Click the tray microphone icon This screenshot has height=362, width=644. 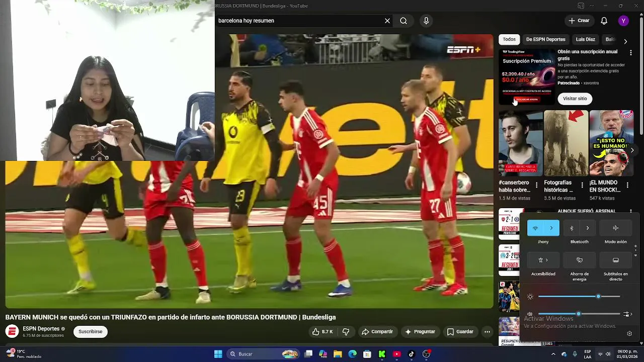(x=575, y=354)
